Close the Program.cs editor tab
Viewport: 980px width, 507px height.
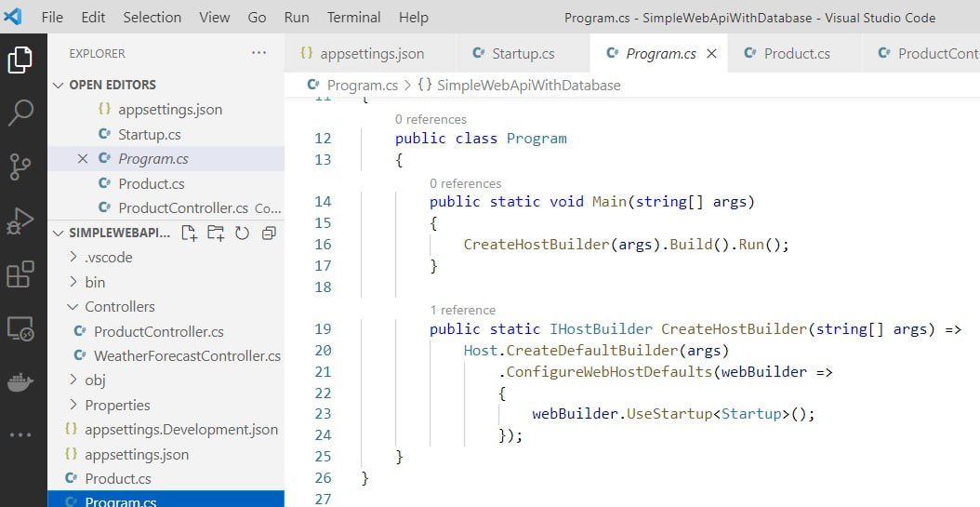711,54
